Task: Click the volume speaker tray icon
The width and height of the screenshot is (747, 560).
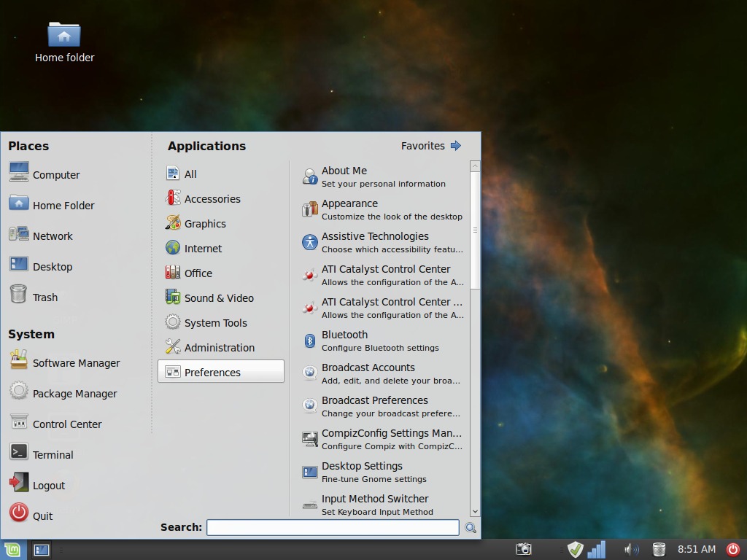Action: (632, 550)
